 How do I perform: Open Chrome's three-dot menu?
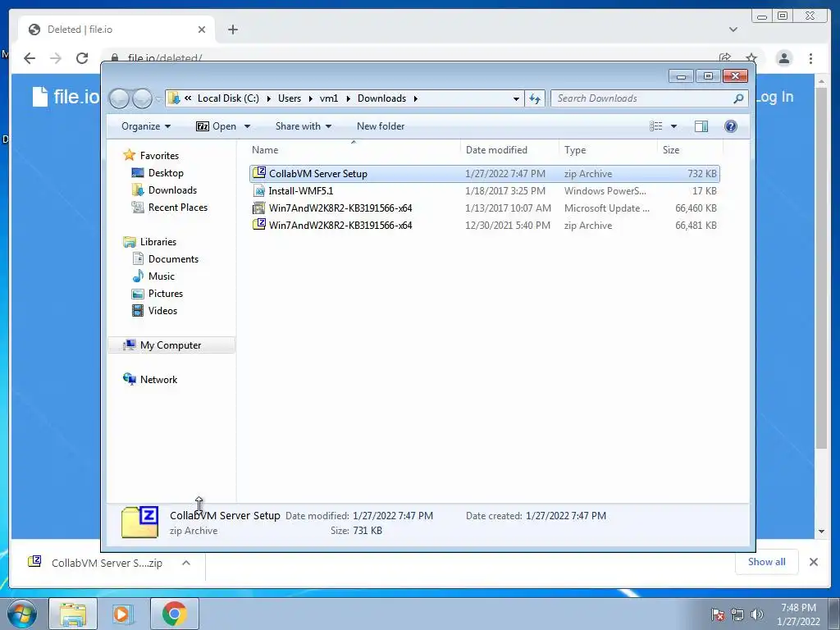[810, 58]
